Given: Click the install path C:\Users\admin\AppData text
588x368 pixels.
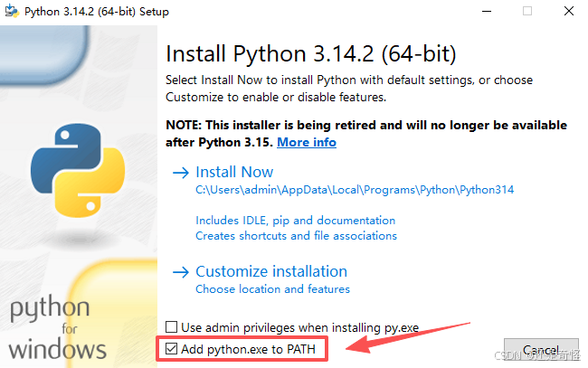Looking at the screenshot, I should [355, 190].
